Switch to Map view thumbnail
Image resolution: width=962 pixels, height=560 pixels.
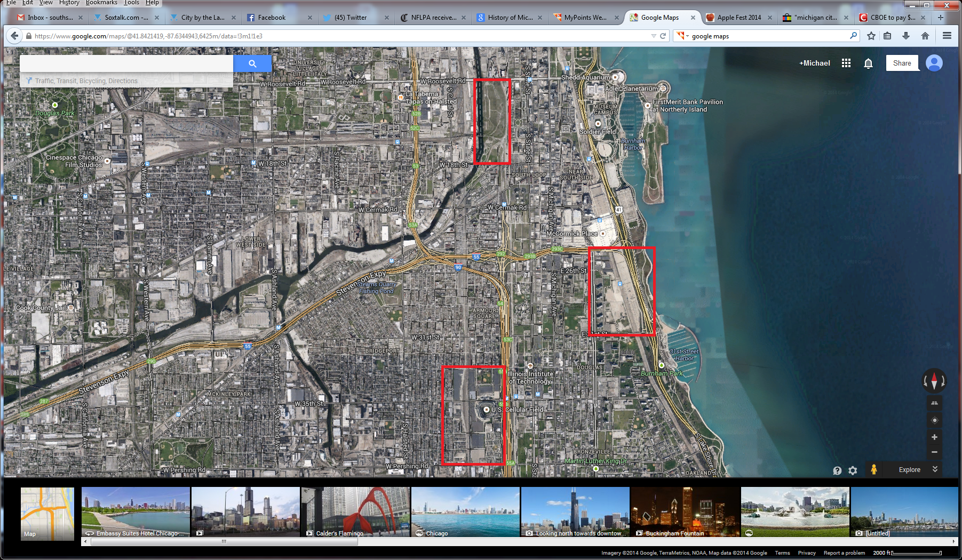pyautogui.click(x=47, y=513)
